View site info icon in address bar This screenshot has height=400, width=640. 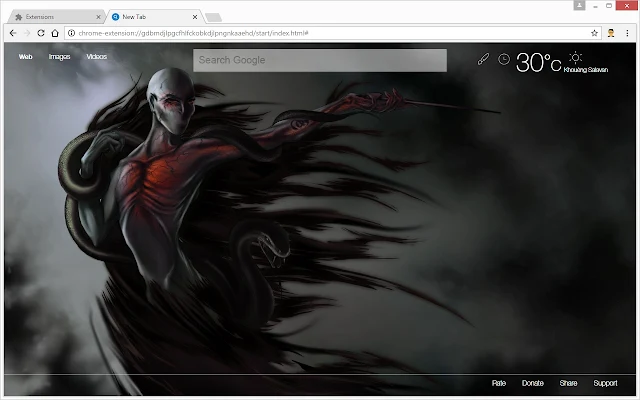click(71, 33)
